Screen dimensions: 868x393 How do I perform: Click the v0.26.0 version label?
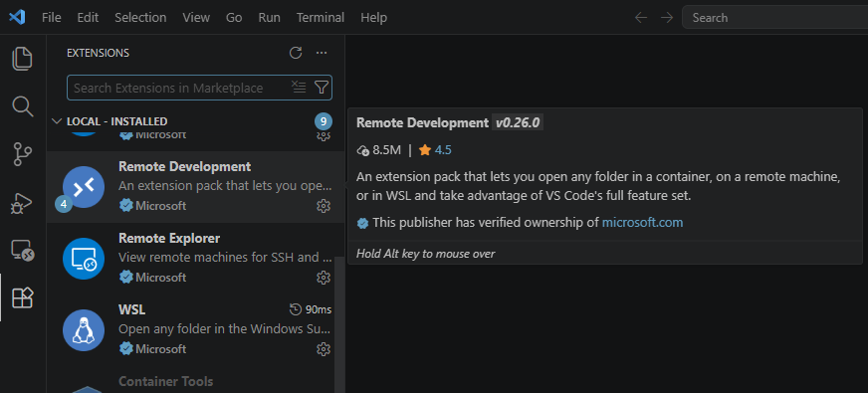pyautogui.click(x=518, y=123)
